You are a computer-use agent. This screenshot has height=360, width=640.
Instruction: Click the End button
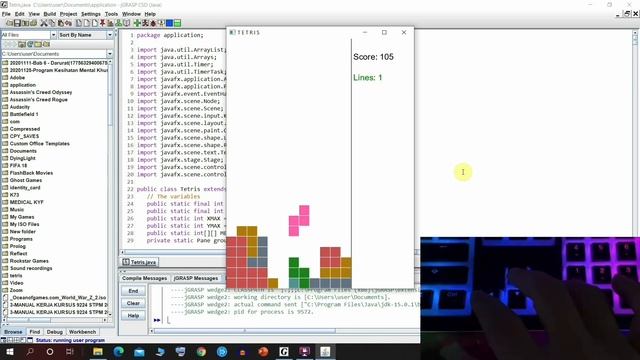[x=133, y=291]
